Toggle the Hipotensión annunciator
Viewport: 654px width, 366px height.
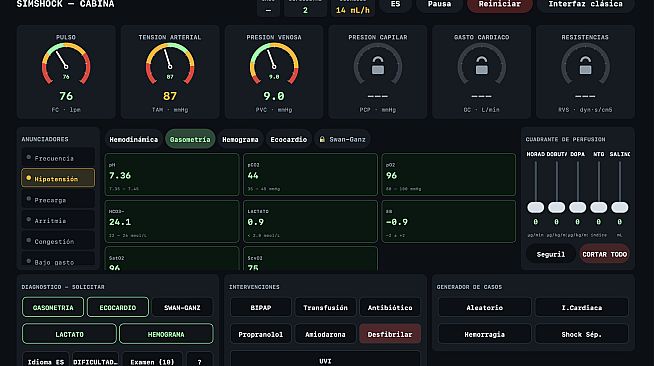58,178
